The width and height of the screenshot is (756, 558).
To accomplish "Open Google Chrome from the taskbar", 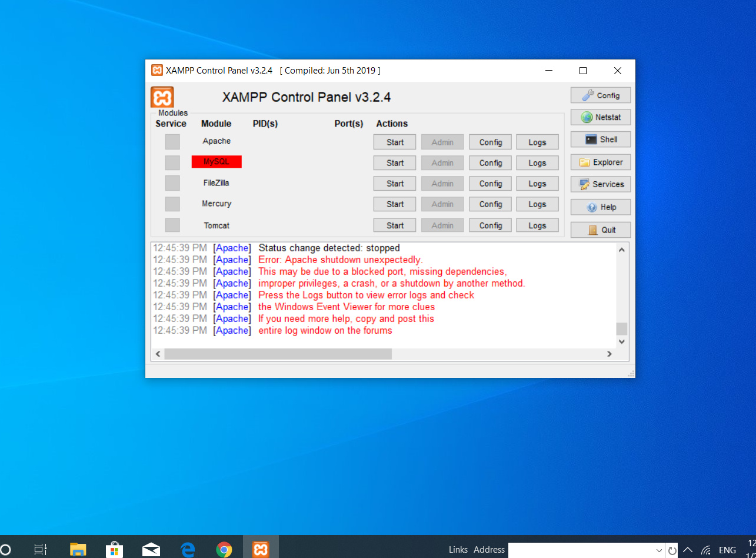I will click(224, 550).
